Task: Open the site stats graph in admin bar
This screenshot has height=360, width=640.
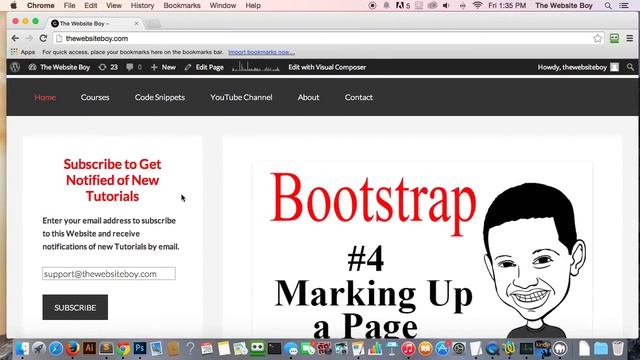Action: (x=256, y=67)
